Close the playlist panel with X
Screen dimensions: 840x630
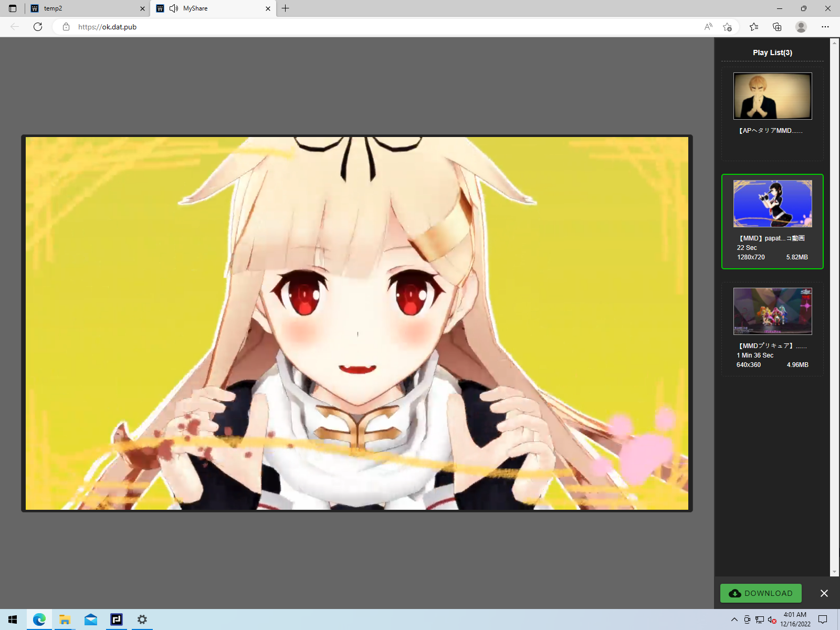pos(824,593)
